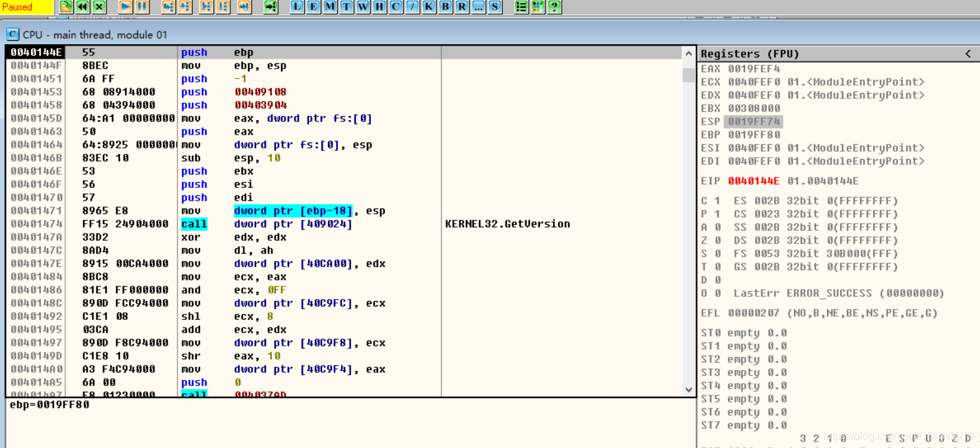The image size is (980, 448).
Task: Click the KERNEL32.GetVersion comment
Action: (x=507, y=224)
